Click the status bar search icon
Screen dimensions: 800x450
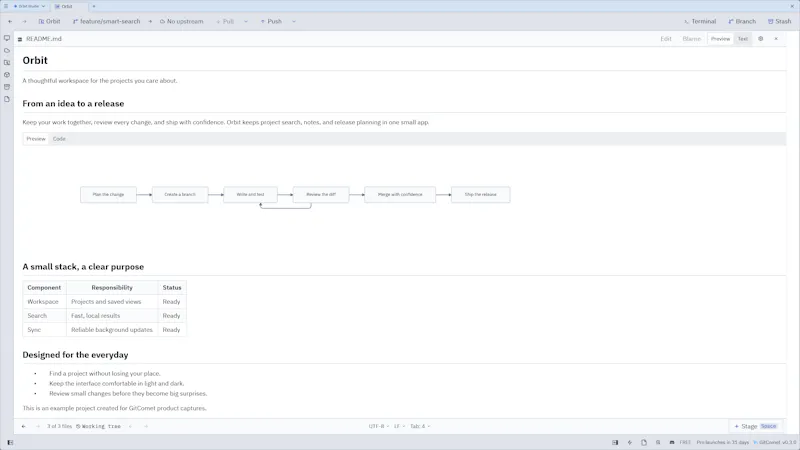[658, 443]
